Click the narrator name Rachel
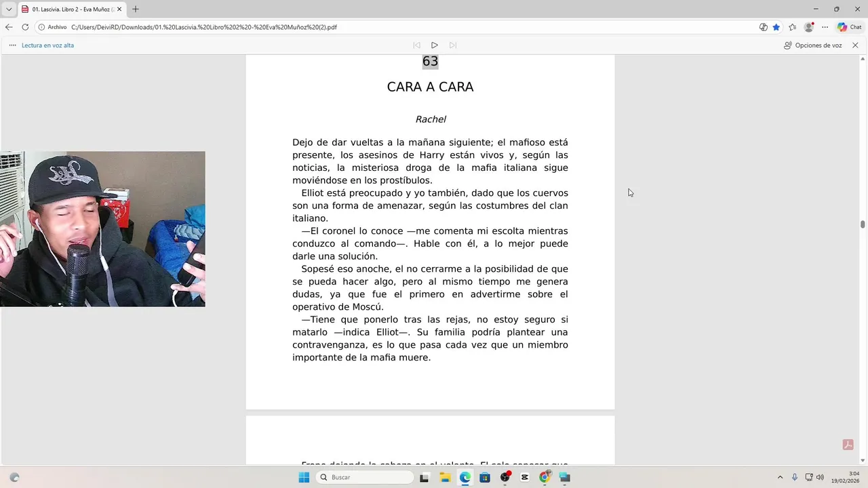Viewport: 868px width, 488px height. (x=431, y=119)
